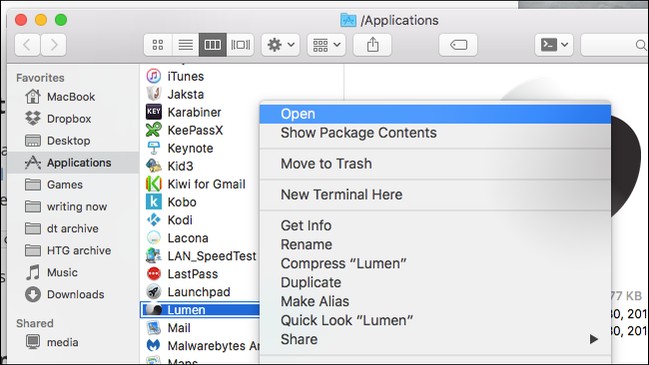The height and width of the screenshot is (365, 649).
Task: Choose Rename in context menu
Action: click(435, 245)
